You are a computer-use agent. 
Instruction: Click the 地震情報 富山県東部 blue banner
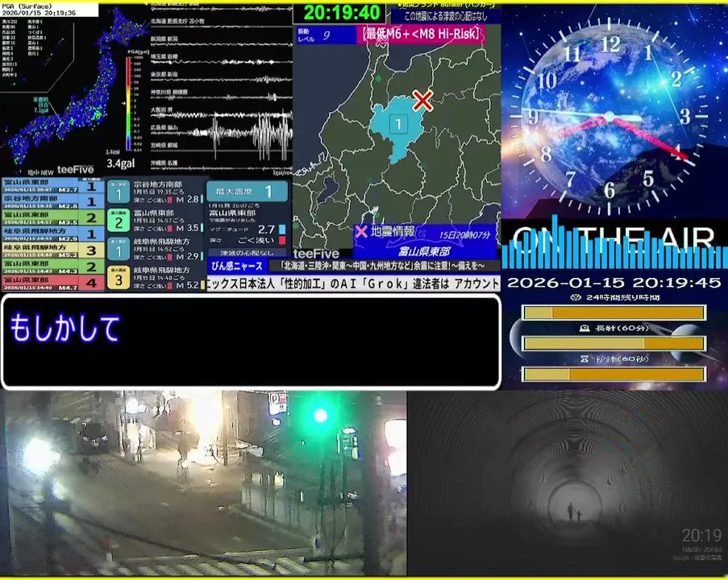pos(425,242)
